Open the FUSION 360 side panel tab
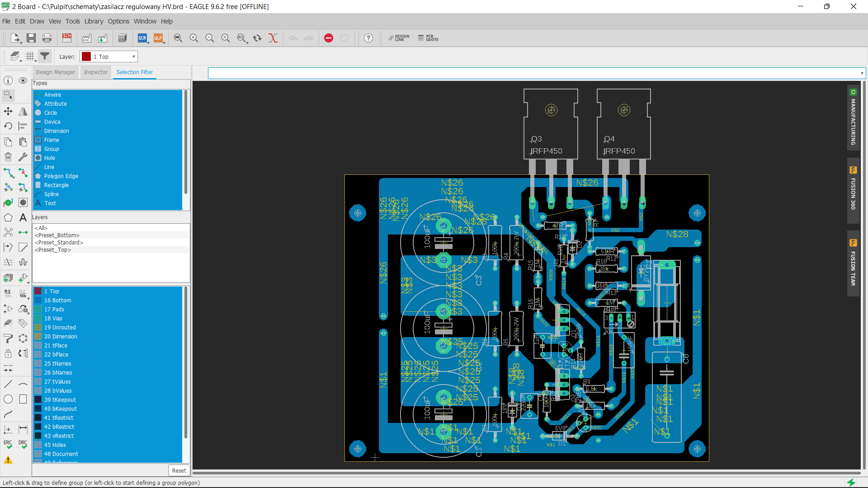Screen dimensions: 868x488 (x=853, y=190)
